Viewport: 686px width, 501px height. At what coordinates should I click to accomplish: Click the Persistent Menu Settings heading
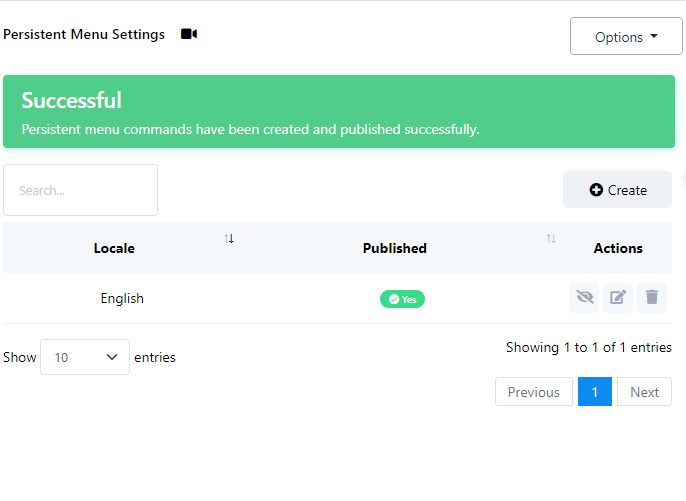[x=84, y=34]
